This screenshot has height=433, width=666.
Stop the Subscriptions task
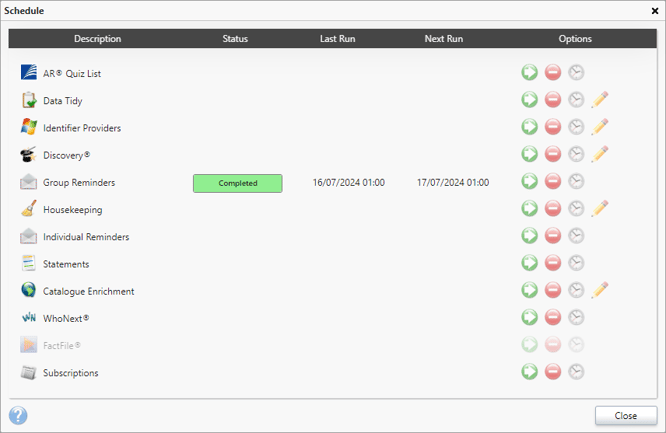(553, 372)
